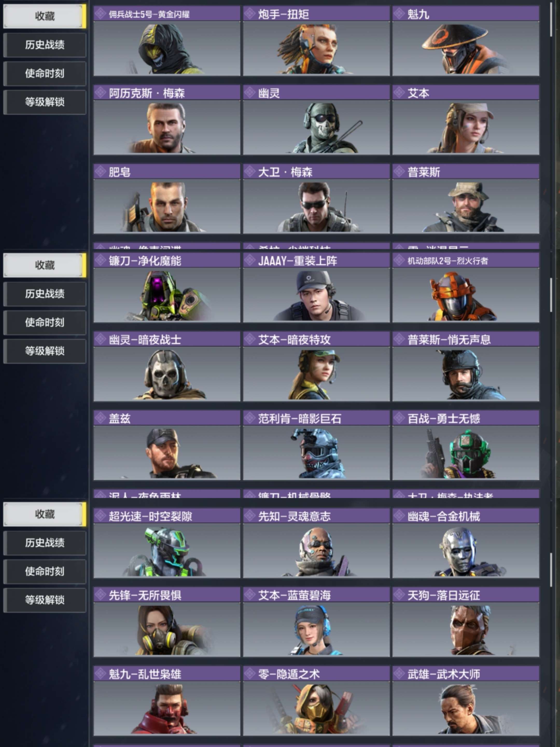The width and height of the screenshot is (560, 747).
Task: Switch to the middle 使命时刻 tab
Action: (x=45, y=322)
